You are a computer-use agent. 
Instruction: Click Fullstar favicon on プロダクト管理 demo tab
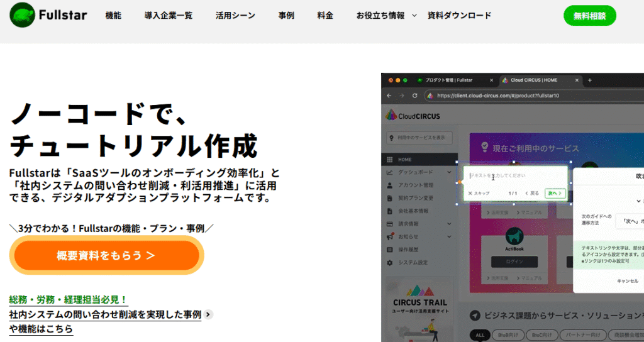pyautogui.click(x=419, y=80)
